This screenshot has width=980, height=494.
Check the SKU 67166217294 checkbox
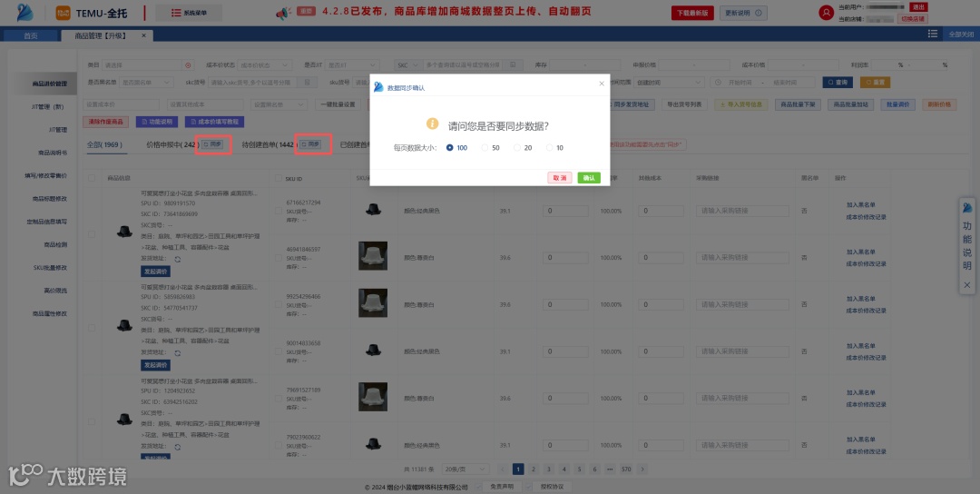tap(279, 211)
